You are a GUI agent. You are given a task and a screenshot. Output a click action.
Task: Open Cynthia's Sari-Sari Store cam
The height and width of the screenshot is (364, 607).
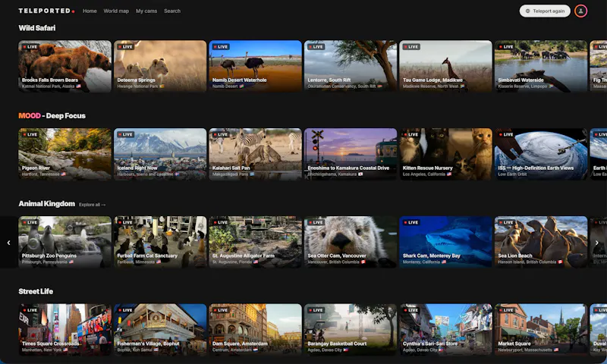pos(445,330)
